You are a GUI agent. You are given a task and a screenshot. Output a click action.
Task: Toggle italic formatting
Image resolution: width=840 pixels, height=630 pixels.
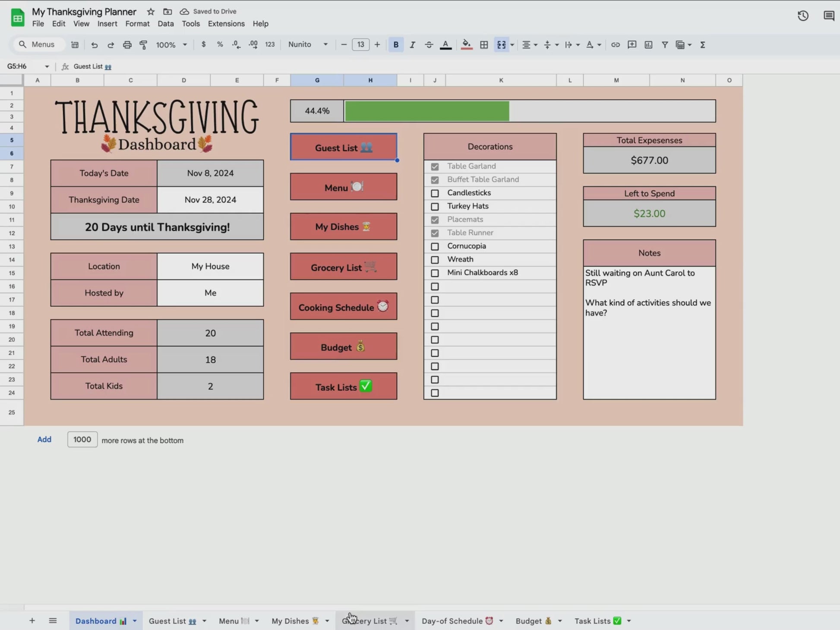point(412,45)
